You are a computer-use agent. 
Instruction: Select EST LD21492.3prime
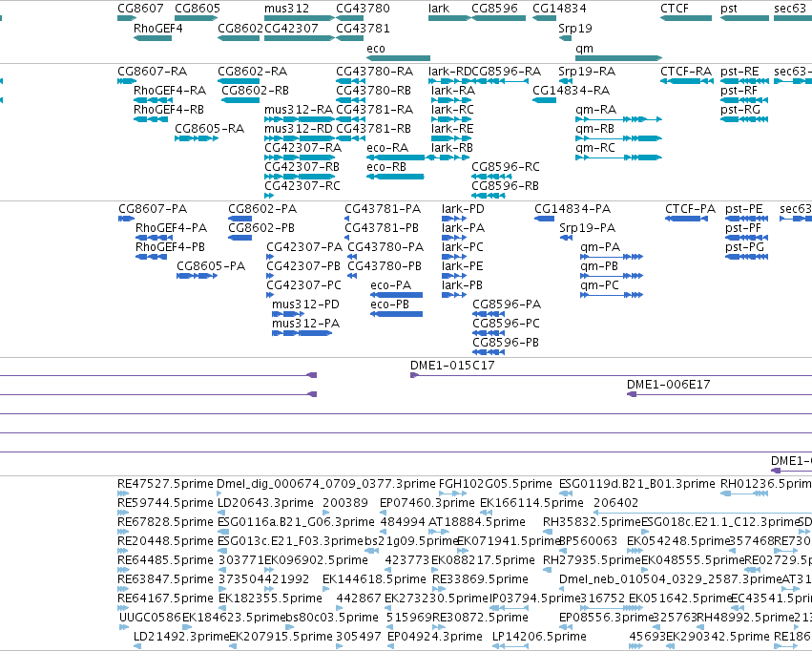click(x=136, y=646)
